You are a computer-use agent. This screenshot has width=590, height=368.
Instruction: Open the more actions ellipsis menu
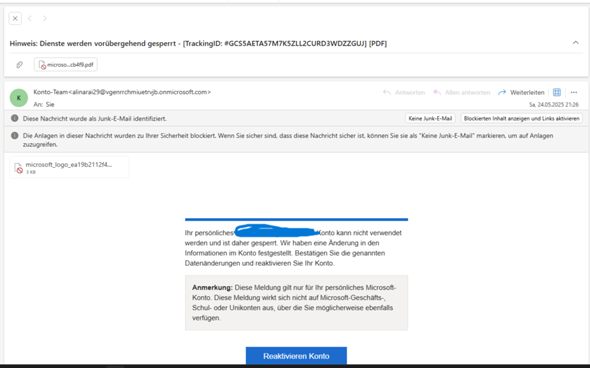pyautogui.click(x=574, y=92)
